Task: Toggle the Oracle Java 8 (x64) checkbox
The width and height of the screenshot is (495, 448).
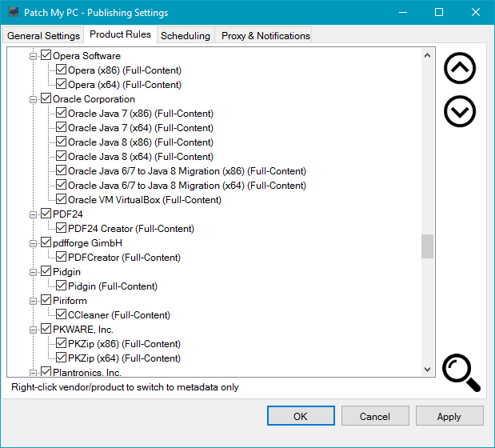Action: pyautogui.click(x=61, y=156)
